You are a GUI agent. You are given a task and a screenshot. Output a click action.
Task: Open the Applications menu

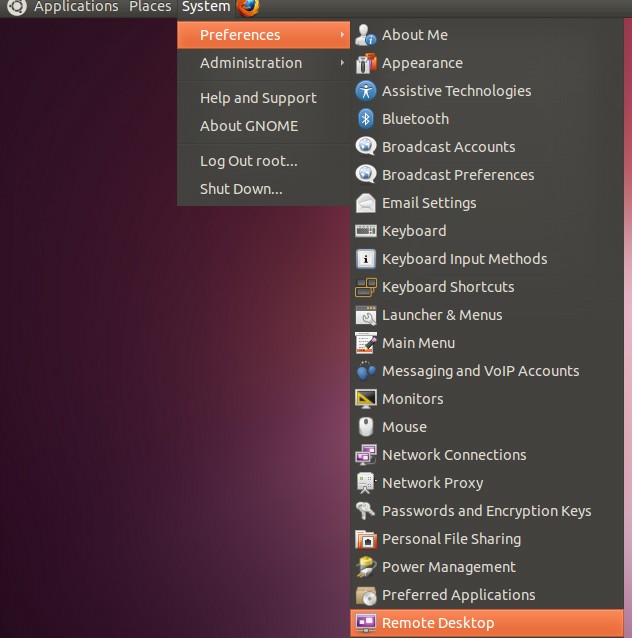pyautogui.click(x=76, y=7)
